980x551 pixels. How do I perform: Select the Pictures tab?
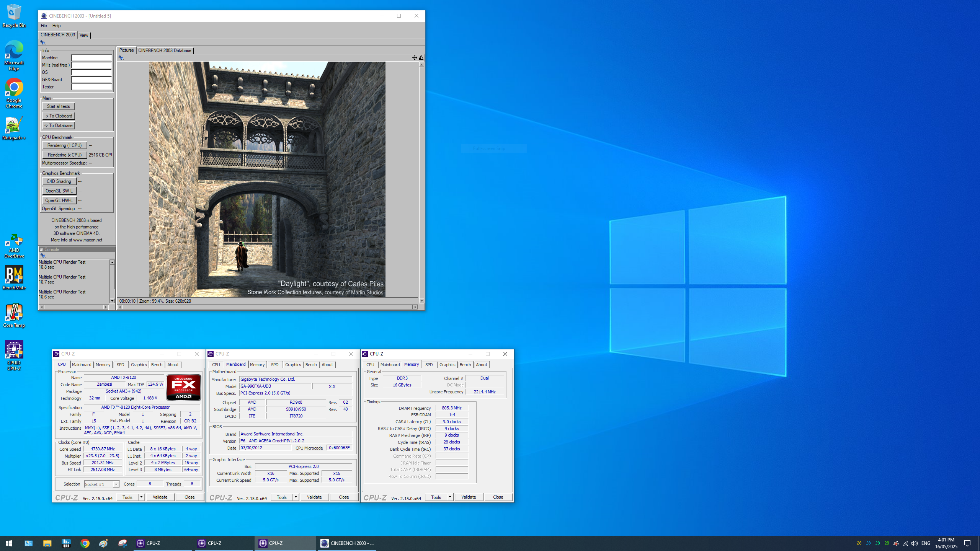[126, 50]
